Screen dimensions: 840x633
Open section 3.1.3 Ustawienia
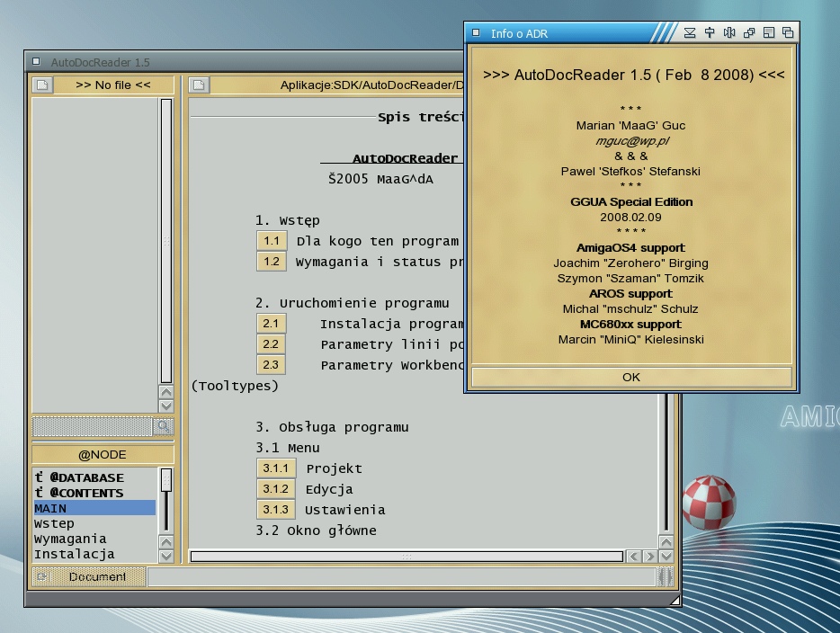[x=276, y=509]
